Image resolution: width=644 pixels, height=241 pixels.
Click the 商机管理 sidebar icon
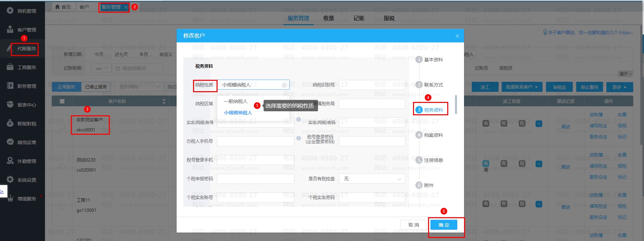(x=10, y=11)
